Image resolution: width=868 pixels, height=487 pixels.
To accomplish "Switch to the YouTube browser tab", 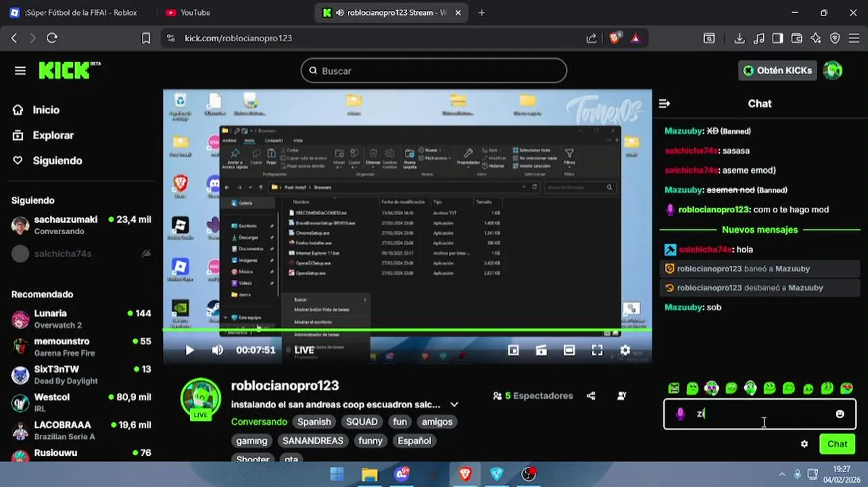I will click(x=195, y=12).
